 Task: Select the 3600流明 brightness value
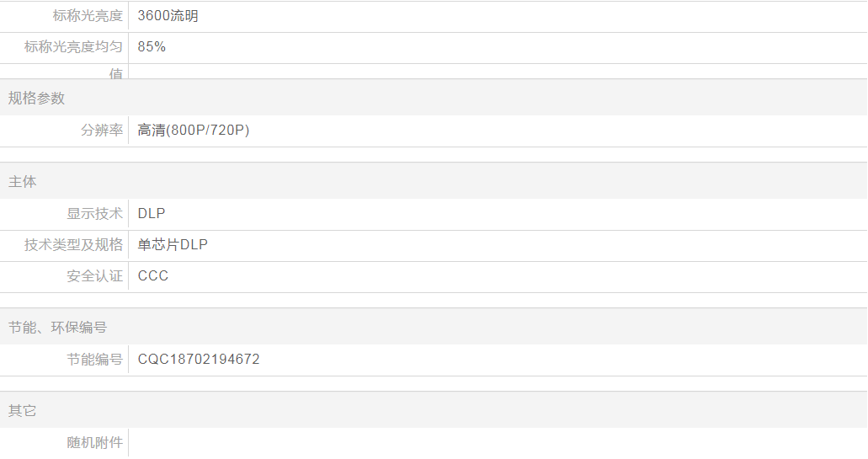[x=168, y=16]
